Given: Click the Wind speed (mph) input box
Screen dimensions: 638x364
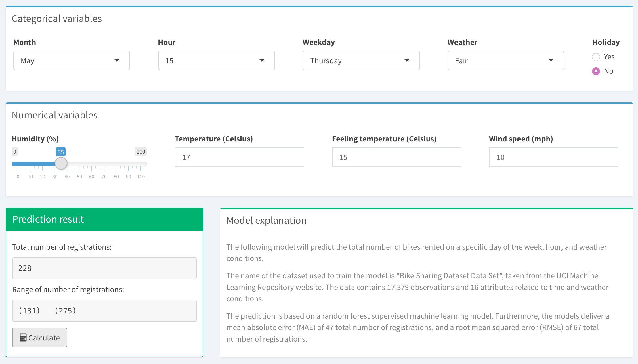Looking at the screenshot, I should click(553, 157).
